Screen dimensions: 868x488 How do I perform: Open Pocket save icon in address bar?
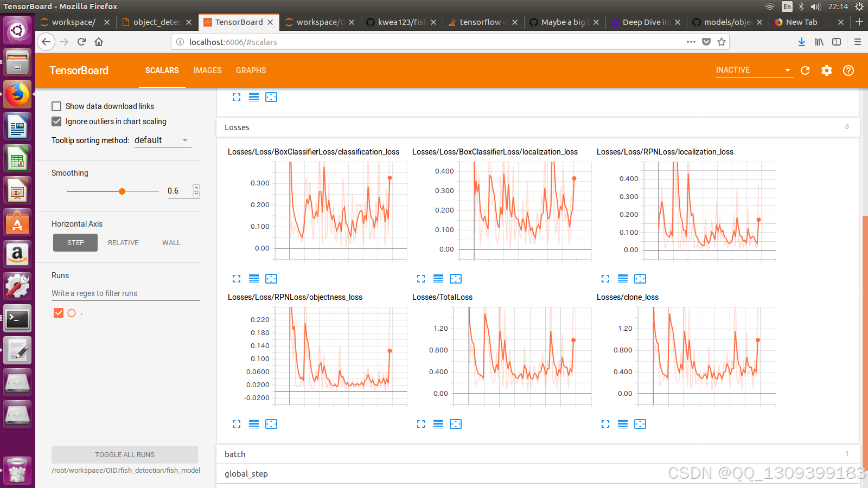coord(706,42)
